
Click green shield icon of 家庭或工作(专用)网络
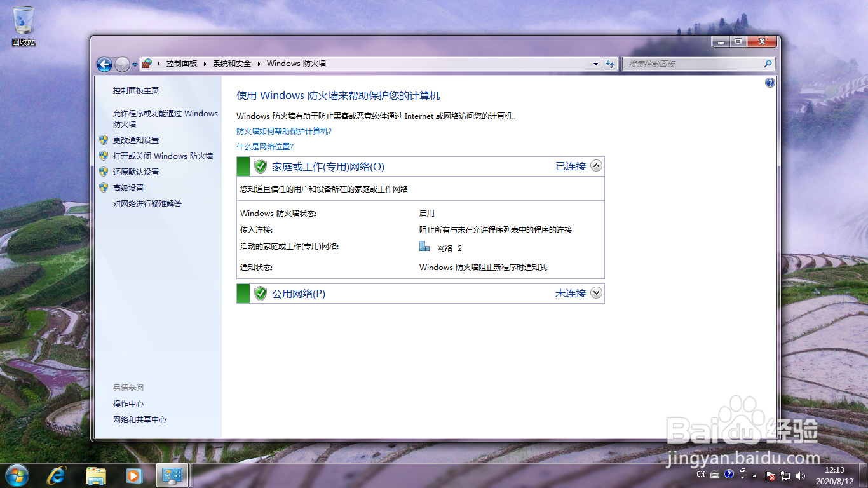[260, 166]
